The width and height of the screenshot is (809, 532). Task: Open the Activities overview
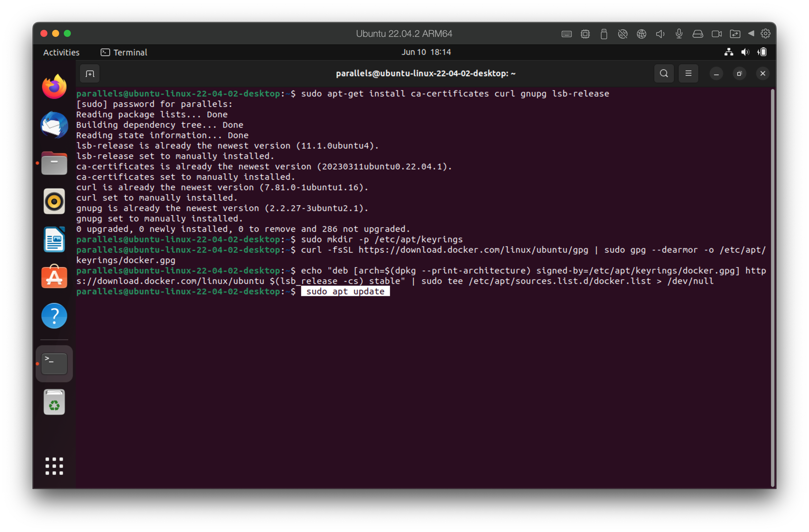pyautogui.click(x=61, y=52)
